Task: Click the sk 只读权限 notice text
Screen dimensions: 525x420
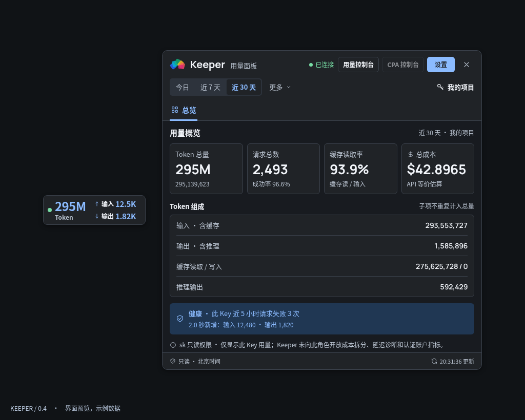Action: [312, 345]
